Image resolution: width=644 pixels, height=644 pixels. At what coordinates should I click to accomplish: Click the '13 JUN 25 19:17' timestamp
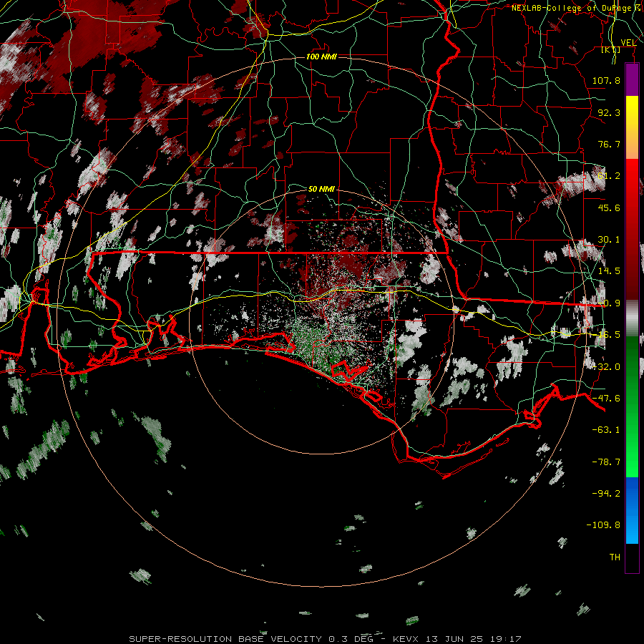pyautogui.click(x=474, y=639)
